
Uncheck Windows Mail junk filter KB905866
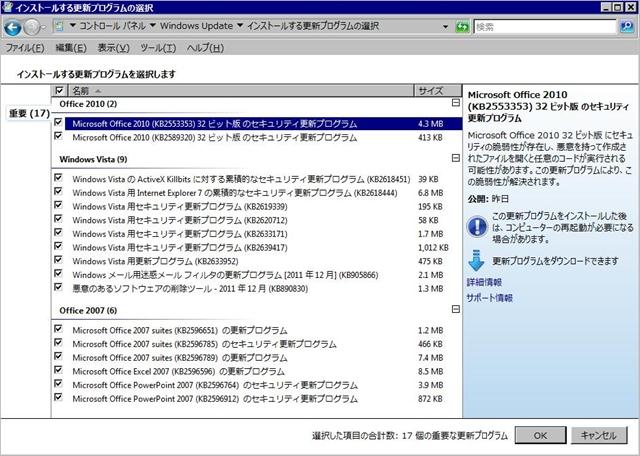click(x=58, y=273)
